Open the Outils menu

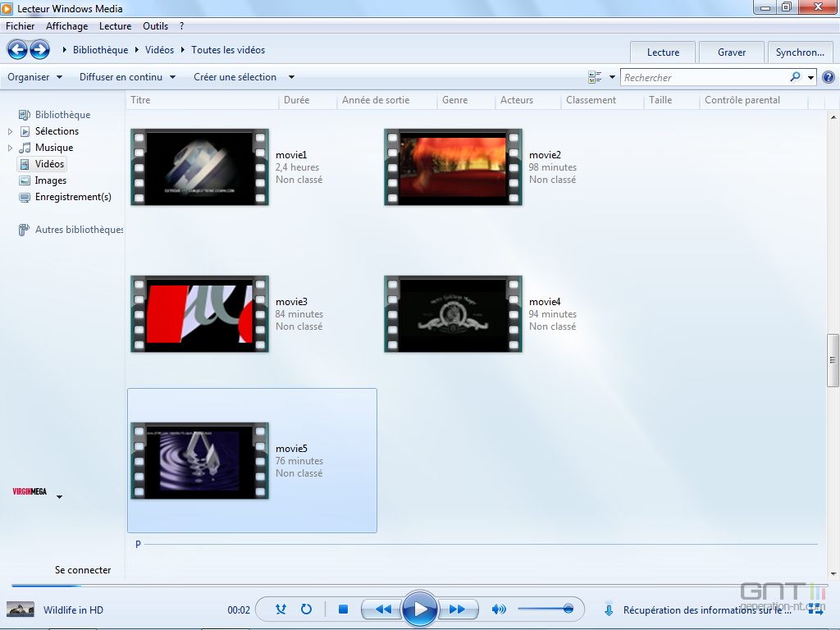pyautogui.click(x=155, y=25)
